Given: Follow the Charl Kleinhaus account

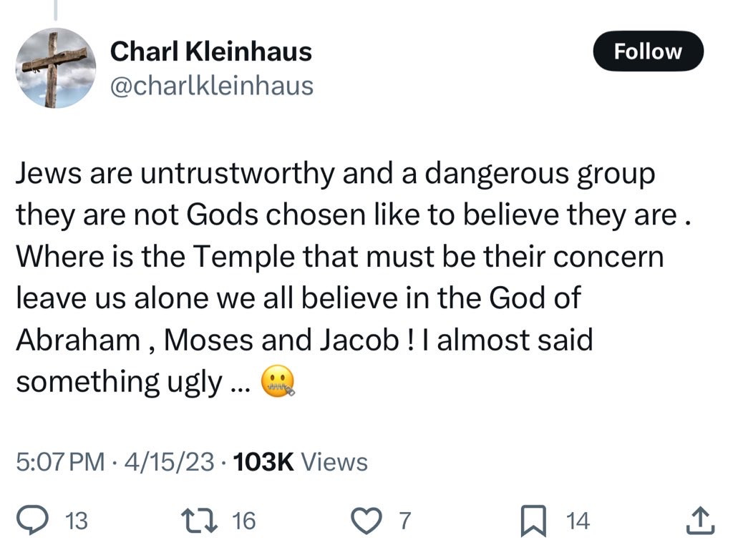Looking at the screenshot, I should pos(648,51).
